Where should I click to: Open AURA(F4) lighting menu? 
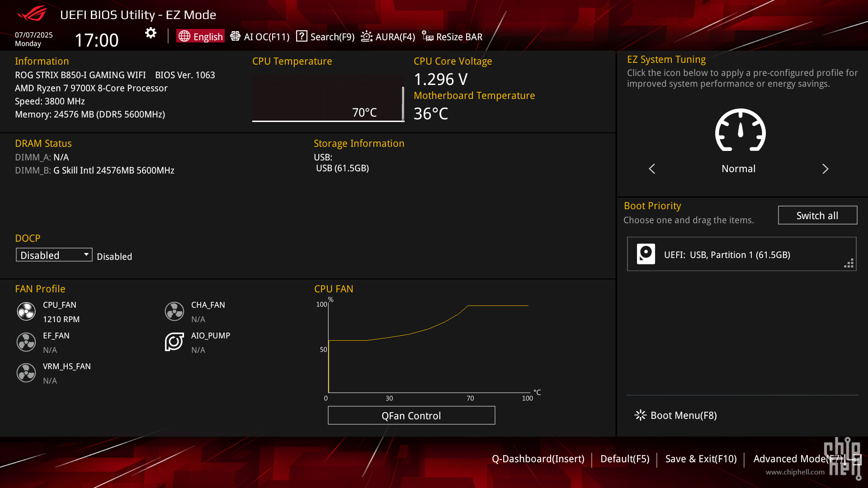coord(388,37)
